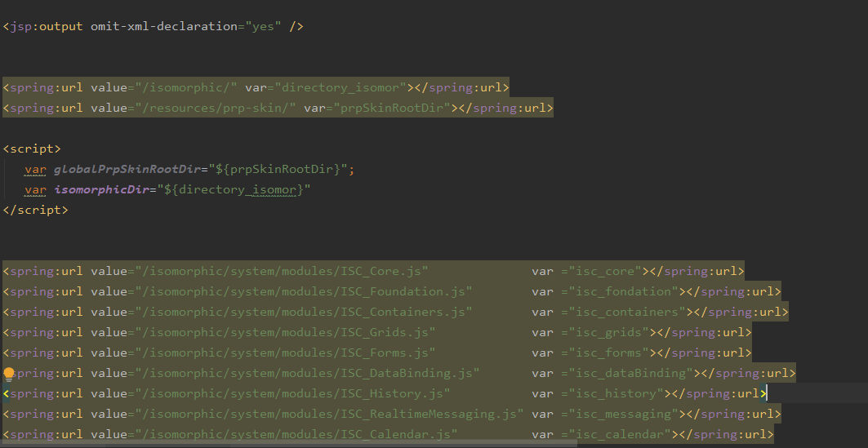Click the "isc_grids" var value
This screenshot has width=868, height=448.
(x=605, y=332)
